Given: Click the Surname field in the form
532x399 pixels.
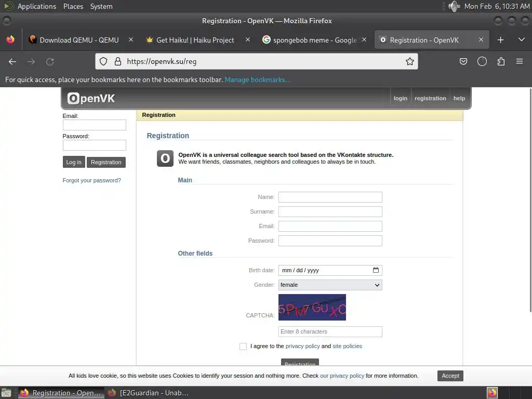Looking at the screenshot, I should 330,212.
